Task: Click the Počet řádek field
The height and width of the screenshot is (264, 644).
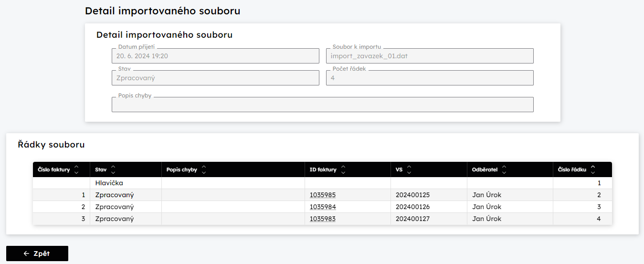Action: point(430,78)
